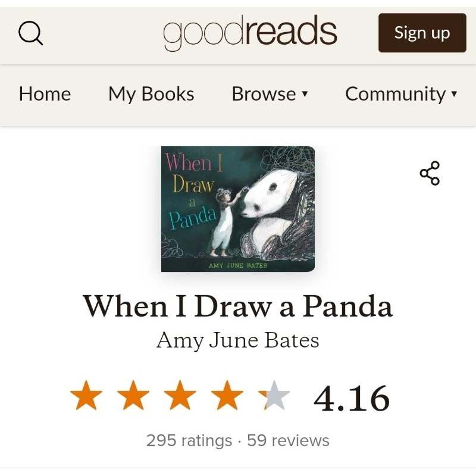Click the search magnifying glass icon
This screenshot has height=476, width=476.
tap(31, 33)
